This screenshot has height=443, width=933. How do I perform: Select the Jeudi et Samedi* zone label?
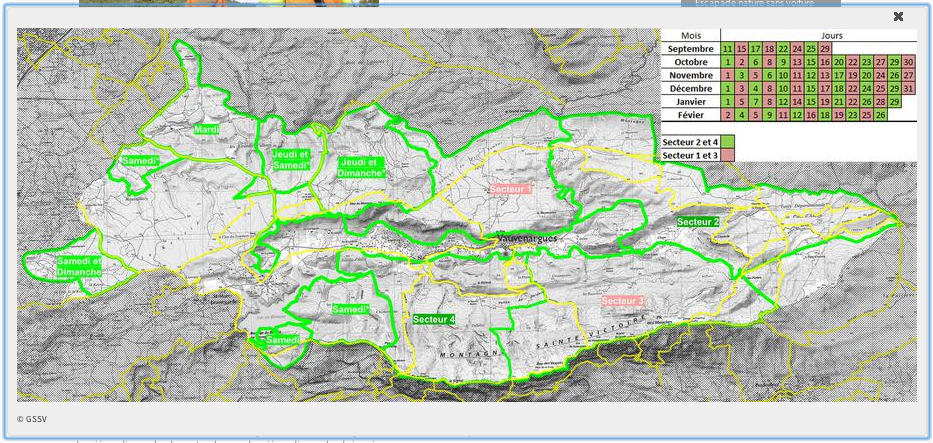291,159
